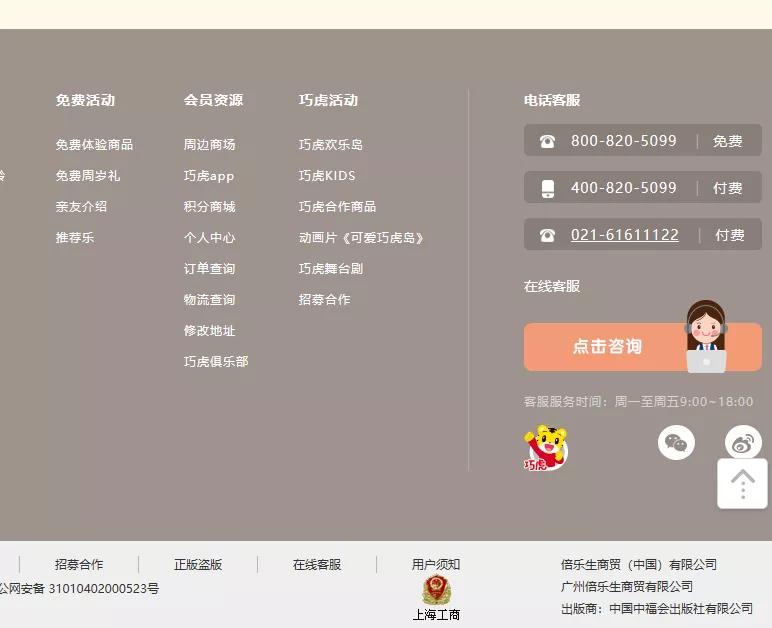Open 个人中心 link

pos(209,238)
